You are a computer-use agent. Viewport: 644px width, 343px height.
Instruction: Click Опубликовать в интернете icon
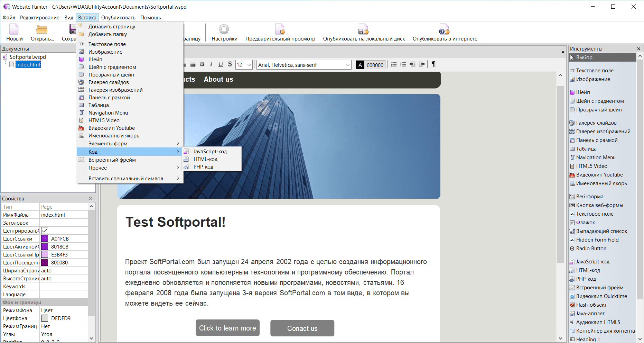pyautogui.click(x=445, y=29)
